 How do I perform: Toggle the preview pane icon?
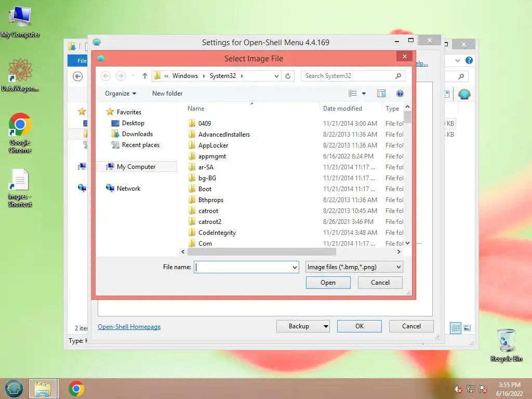[381, 94]
